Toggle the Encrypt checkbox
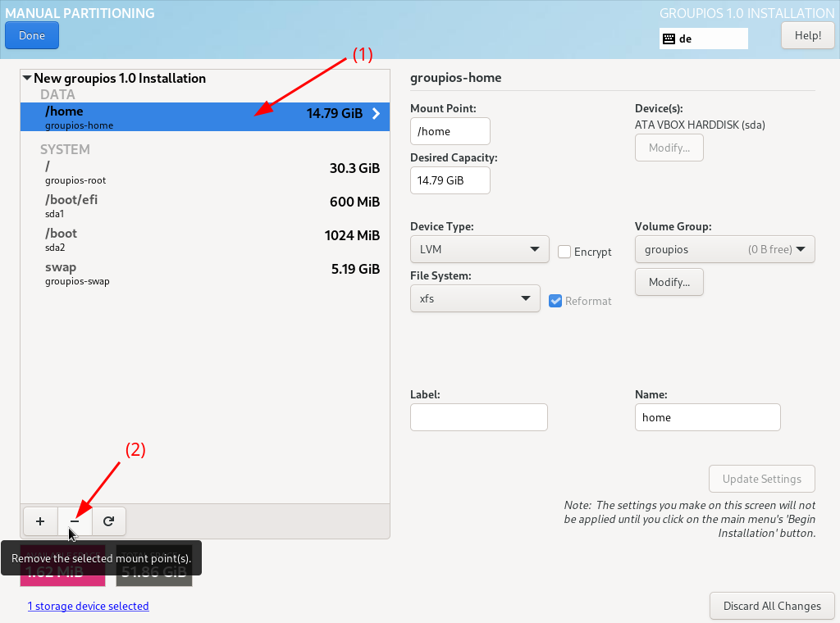Image resolution: width=840 pixels, height=623 pixels. [564, 252]
